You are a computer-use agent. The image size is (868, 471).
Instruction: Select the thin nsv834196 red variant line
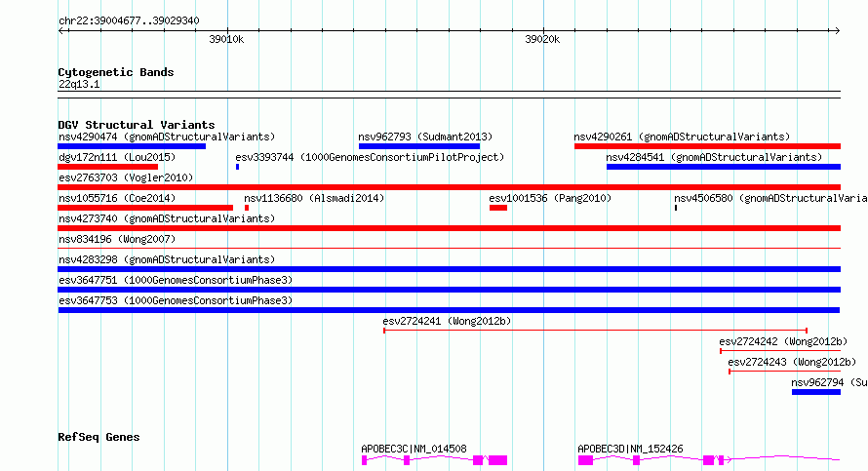(450, 248)
